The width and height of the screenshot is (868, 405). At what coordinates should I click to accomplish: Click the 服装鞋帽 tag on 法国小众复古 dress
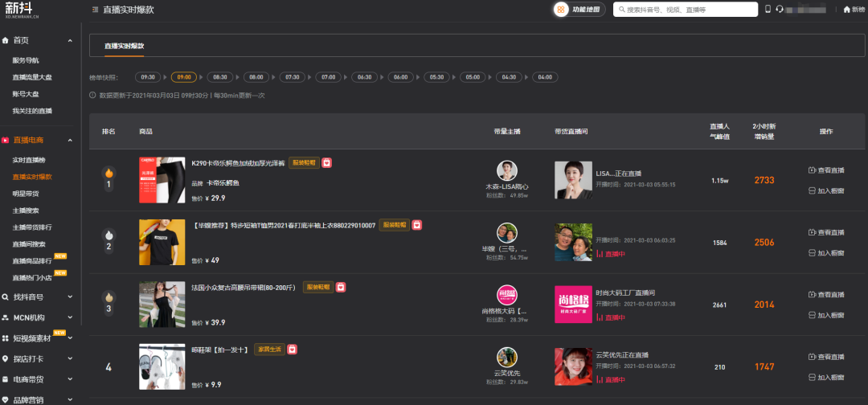318,287
